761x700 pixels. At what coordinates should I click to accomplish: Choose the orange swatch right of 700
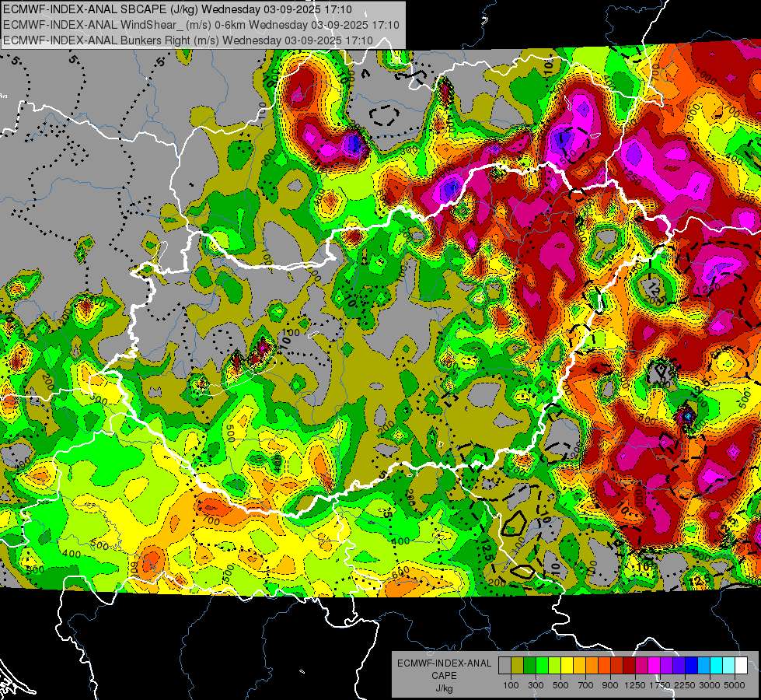pyautogui.click(x=592, y=666)
